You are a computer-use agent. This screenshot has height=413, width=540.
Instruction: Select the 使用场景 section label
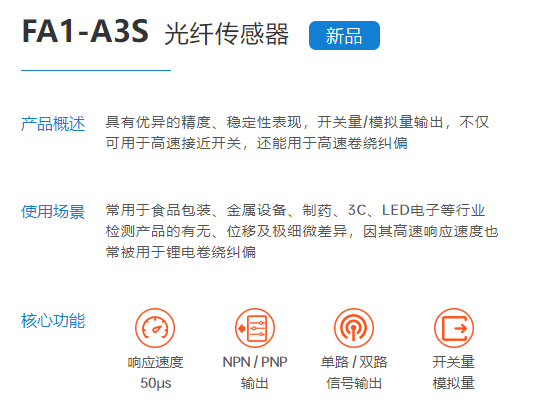[53, 212]
